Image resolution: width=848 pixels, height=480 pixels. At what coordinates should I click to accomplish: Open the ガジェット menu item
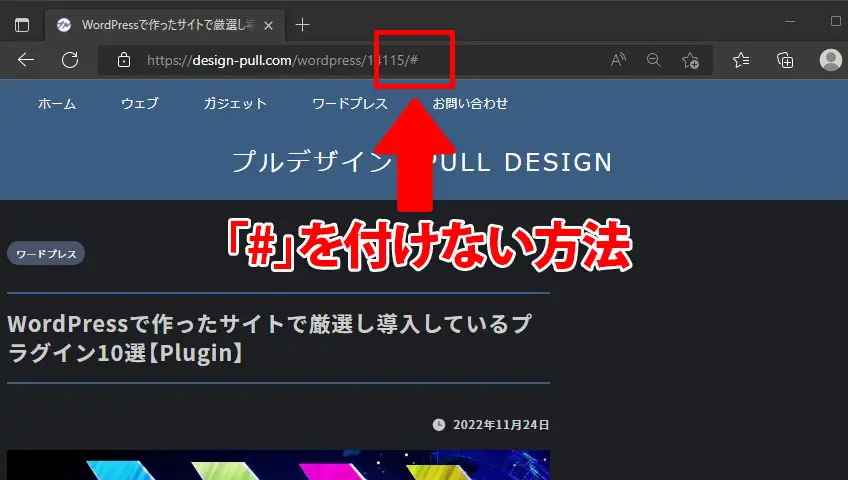click(x=235, y=103)
